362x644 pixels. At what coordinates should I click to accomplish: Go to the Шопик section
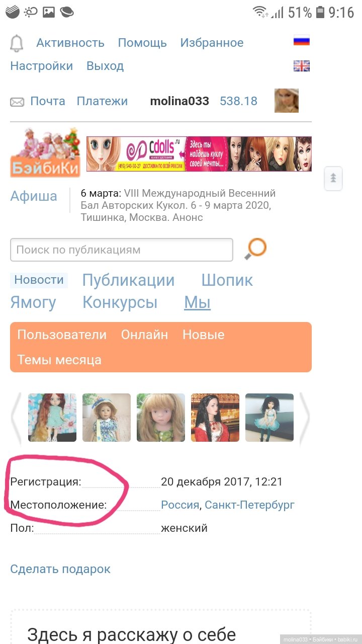coord(227,280)
